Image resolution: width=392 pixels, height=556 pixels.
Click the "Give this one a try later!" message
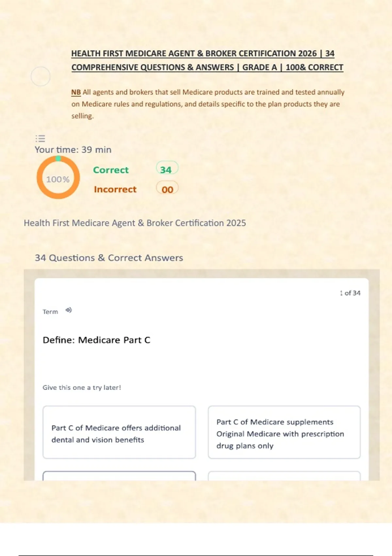(x=82, y=388)
